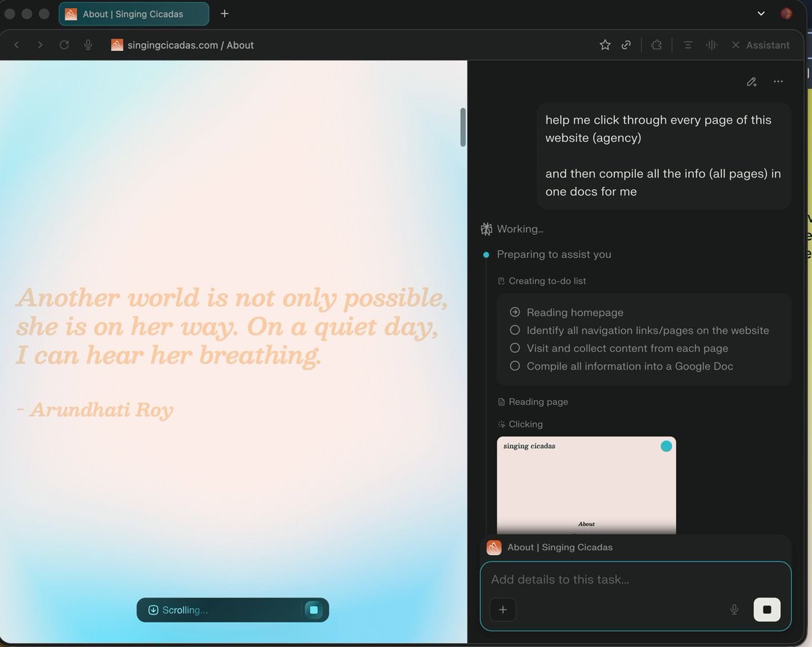
Task: Bookmark page with the star icon
Action: click(x=605, y=45)
